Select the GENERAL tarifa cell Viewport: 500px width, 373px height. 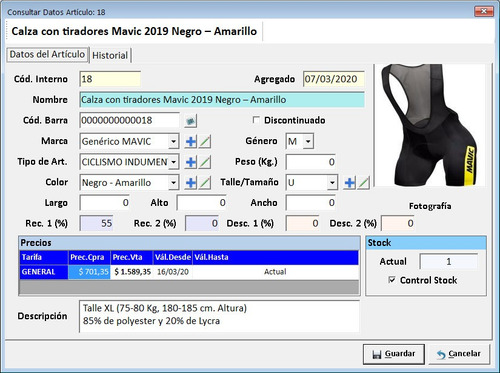(x=44, y=272)
